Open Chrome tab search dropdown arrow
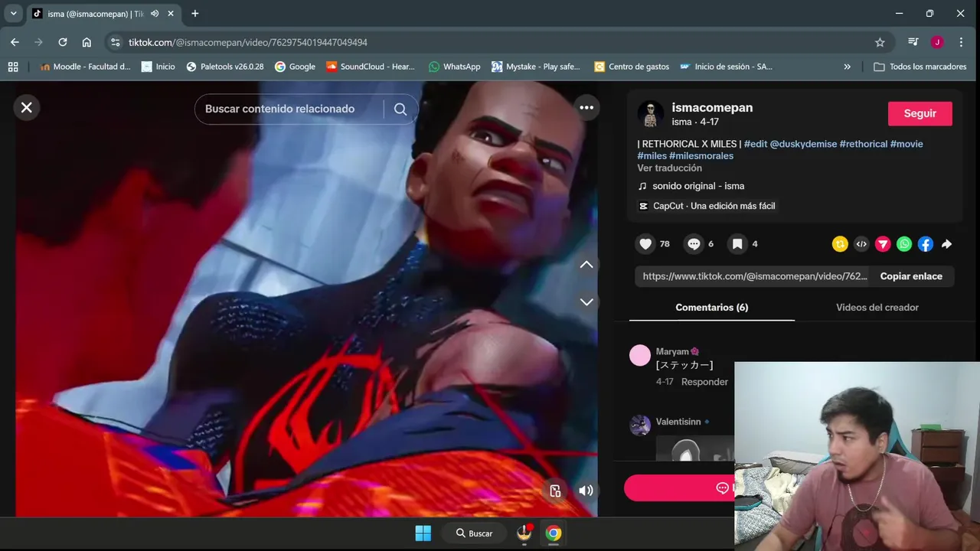This screenshot has width=980, height=551. pos(13,14)
